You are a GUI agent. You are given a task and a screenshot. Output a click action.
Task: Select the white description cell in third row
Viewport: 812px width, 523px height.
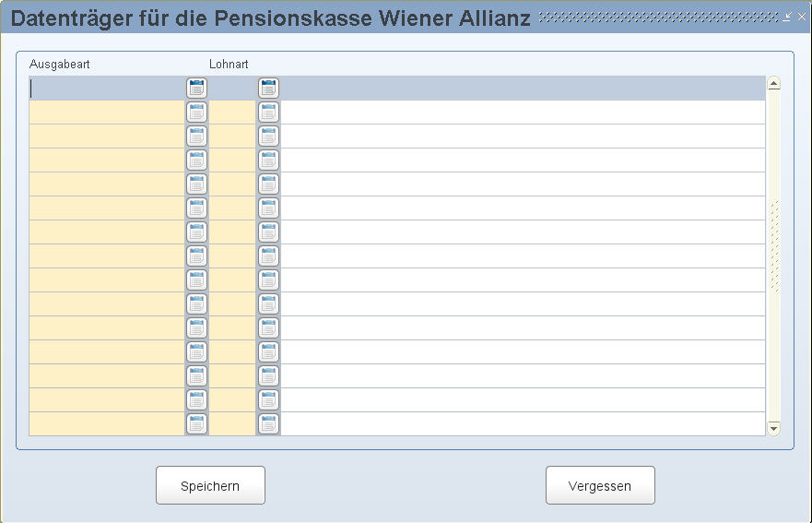(x=523, y=137)
